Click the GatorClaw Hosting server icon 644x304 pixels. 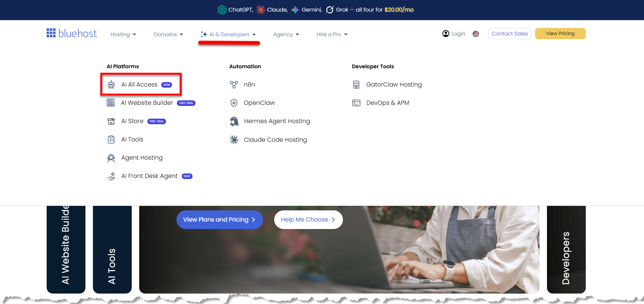(356, 85)
